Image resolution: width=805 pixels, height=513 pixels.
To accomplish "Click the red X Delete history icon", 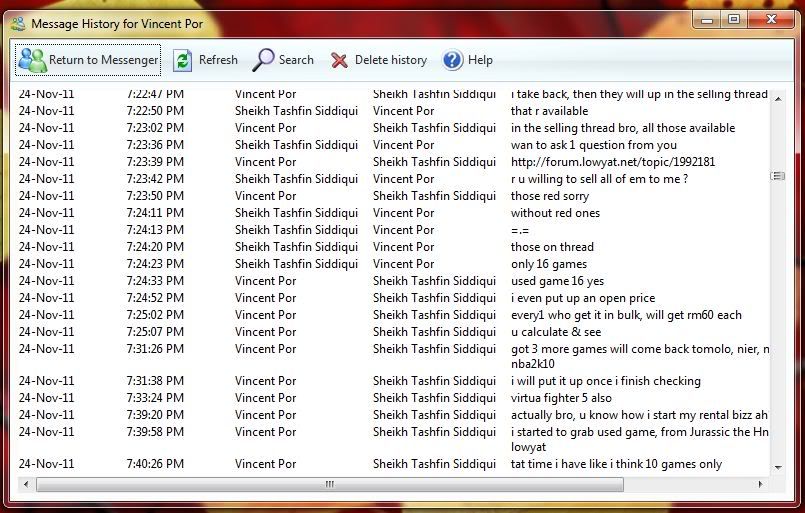I will click(340, 60).
